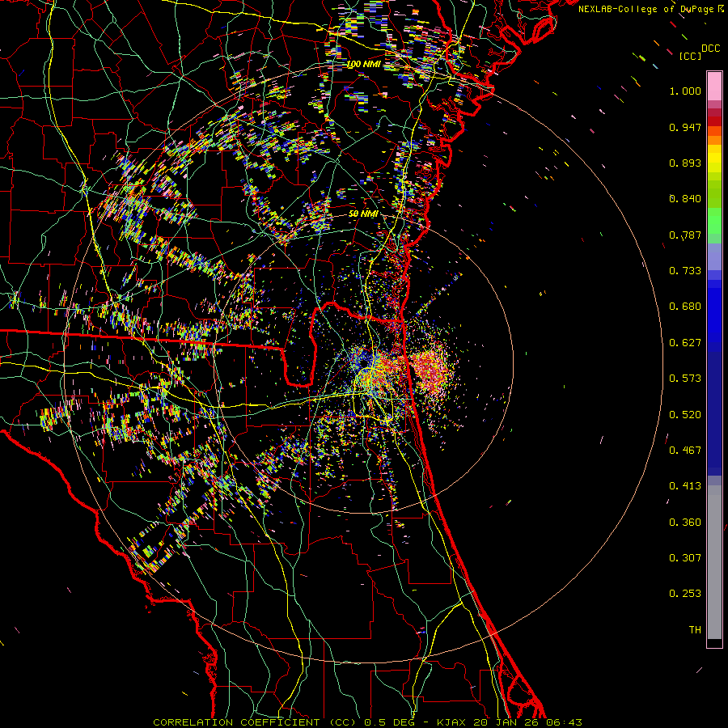The height and width of the screenshot is (728, 728).
Task: Select the 0.520 scale value
Action: tap(685, 415)
